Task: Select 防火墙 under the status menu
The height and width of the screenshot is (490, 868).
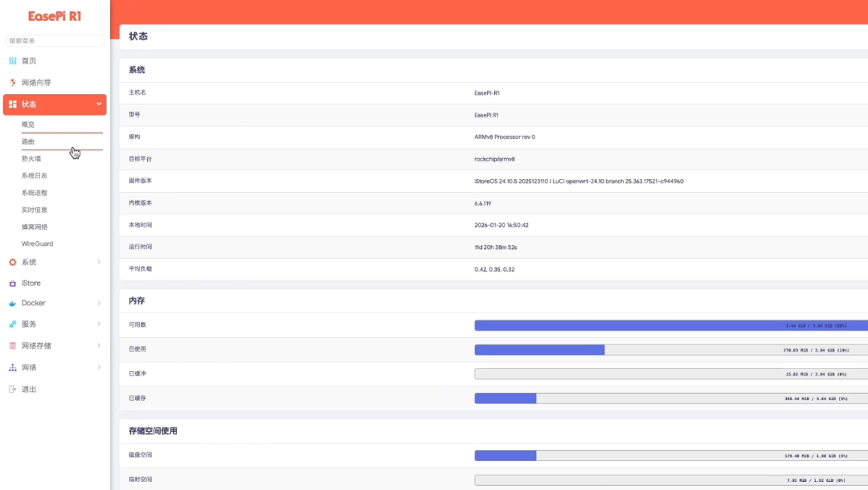Action: pyautogui.click(x=31, y=159)
